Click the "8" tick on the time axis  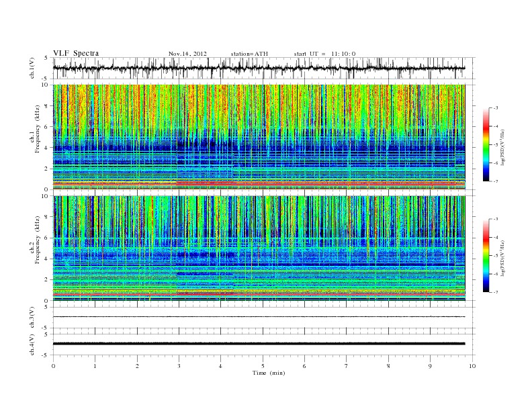[x=388, y=366]
